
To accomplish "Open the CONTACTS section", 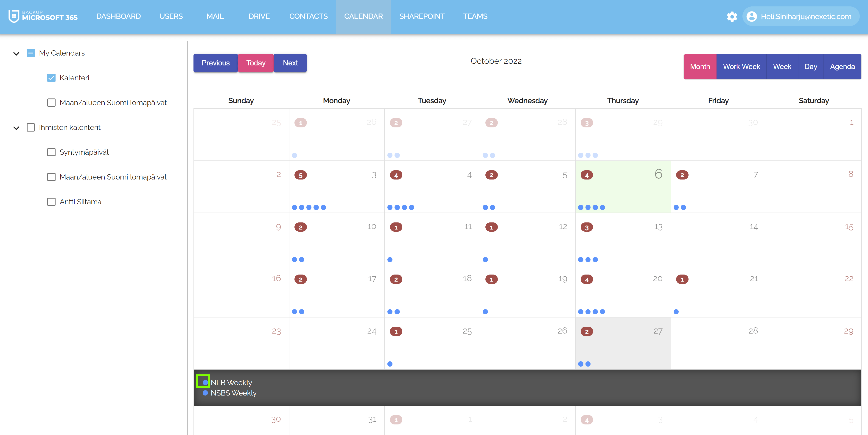I will point(308,16).
